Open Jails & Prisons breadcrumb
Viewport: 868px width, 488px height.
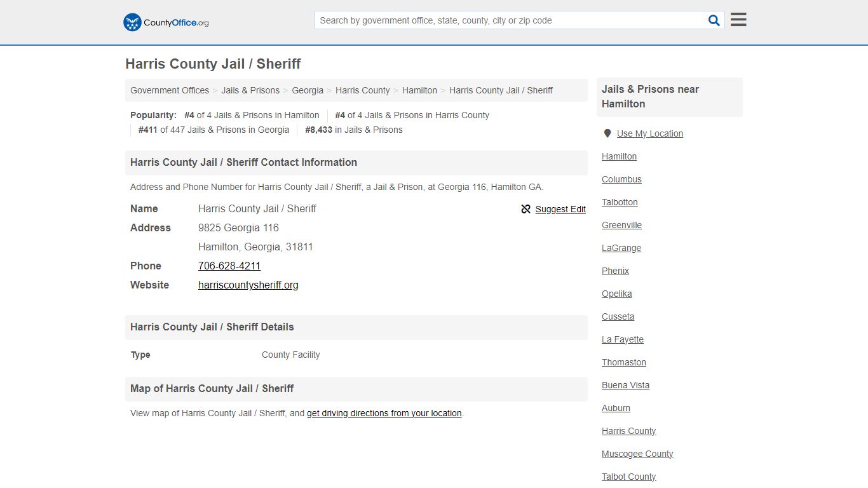(x=250, y=90)
